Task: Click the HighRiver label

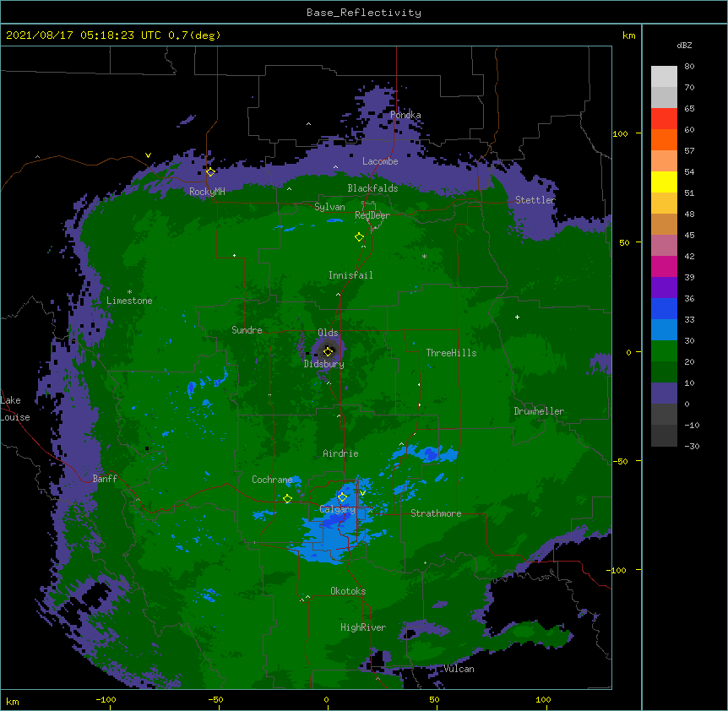Action: coord(363,627)
